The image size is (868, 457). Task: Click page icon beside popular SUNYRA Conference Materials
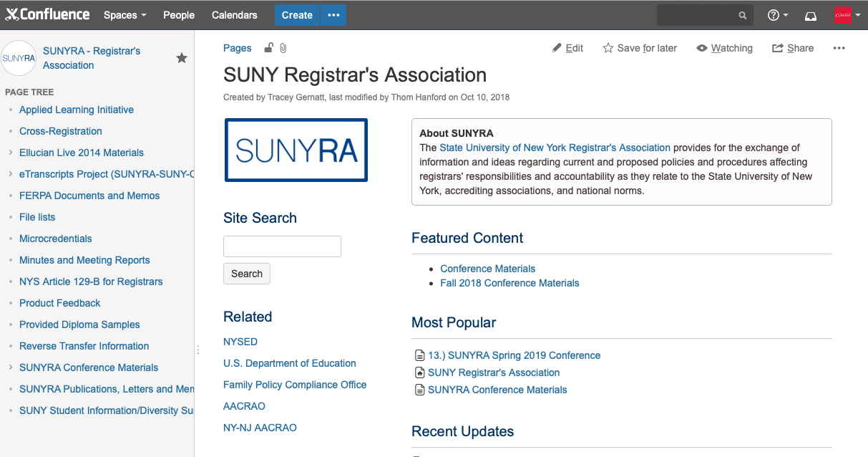click(420, 390)
